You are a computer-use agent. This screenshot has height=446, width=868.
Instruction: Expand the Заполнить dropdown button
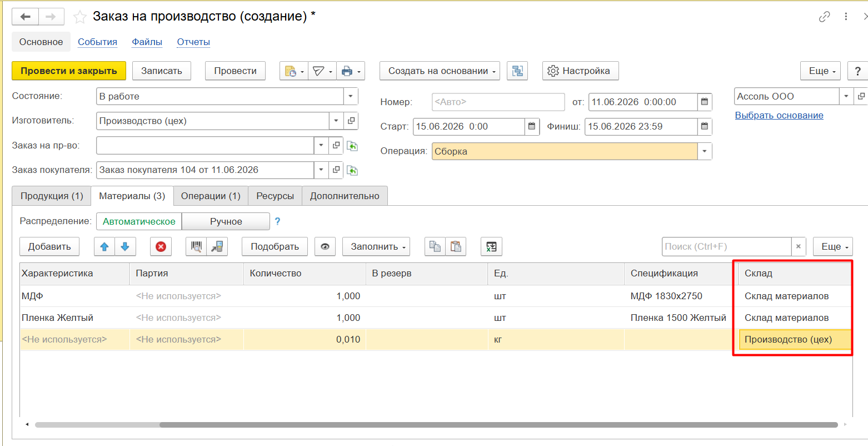coord(376,246)
